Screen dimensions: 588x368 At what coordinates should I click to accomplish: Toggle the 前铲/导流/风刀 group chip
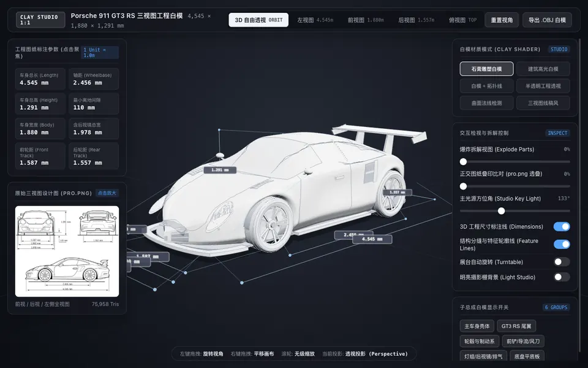523,342
